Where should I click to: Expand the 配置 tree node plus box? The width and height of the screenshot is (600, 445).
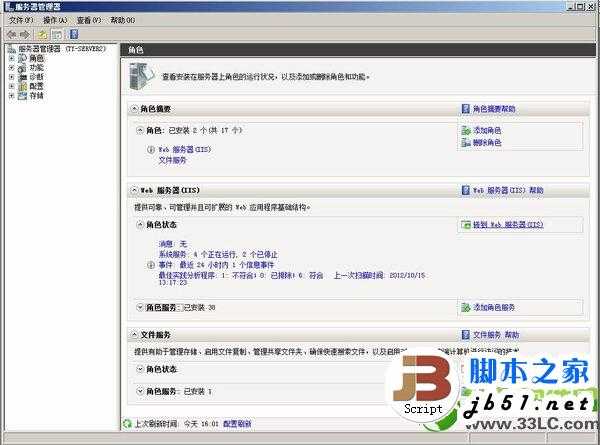11,86
